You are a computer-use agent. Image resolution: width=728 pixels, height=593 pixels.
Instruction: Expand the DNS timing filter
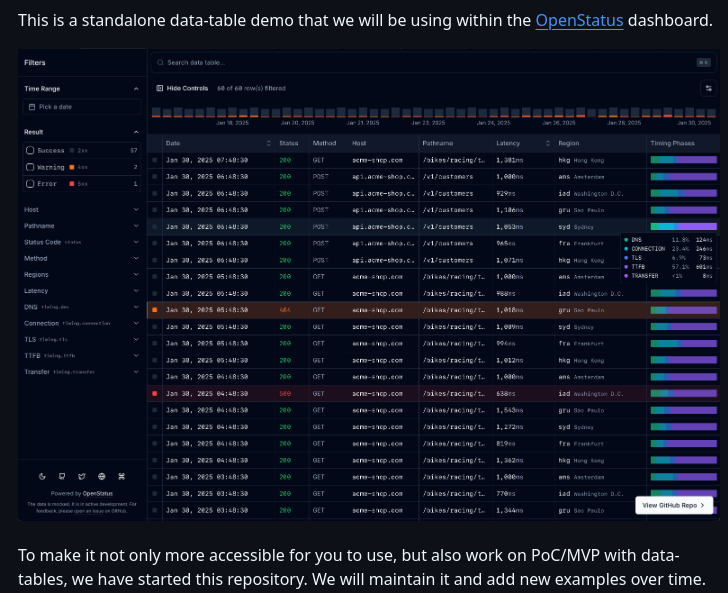point(81,307)
